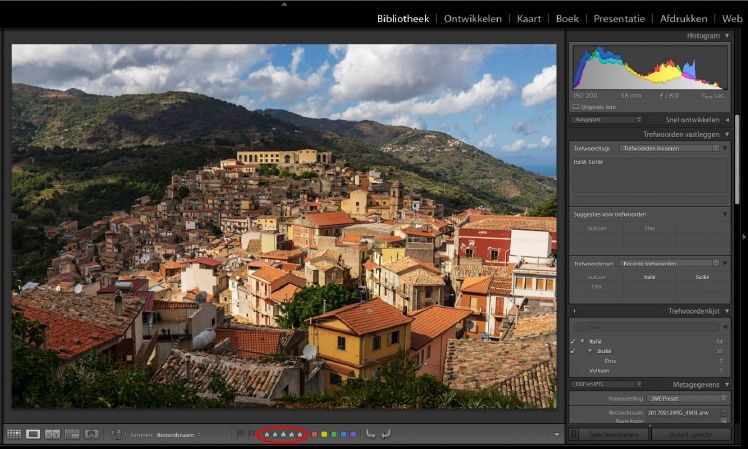This screenshot has width=748, height=449.
Task: Apply the purple color label
Action: click(353, 434)
